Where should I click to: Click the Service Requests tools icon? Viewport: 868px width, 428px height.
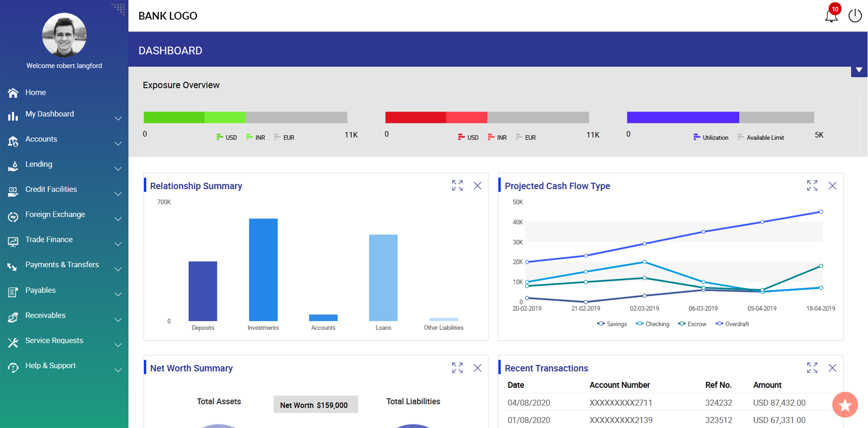[x=13, y=342]
